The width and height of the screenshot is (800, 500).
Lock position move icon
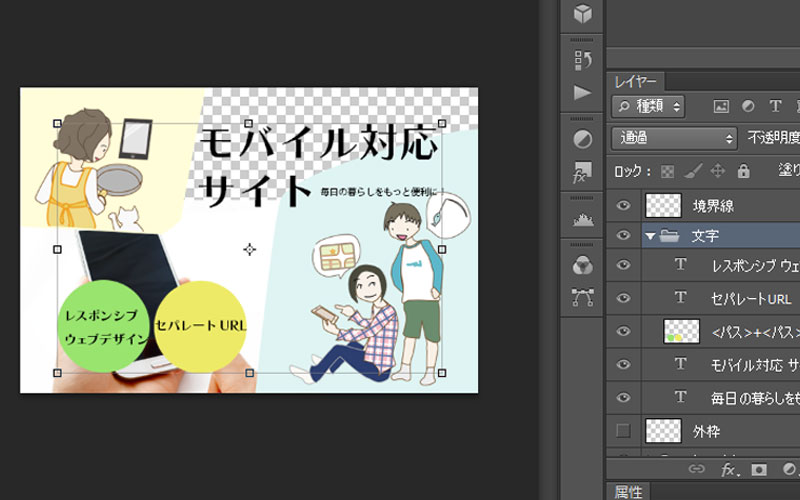[717, 170]
